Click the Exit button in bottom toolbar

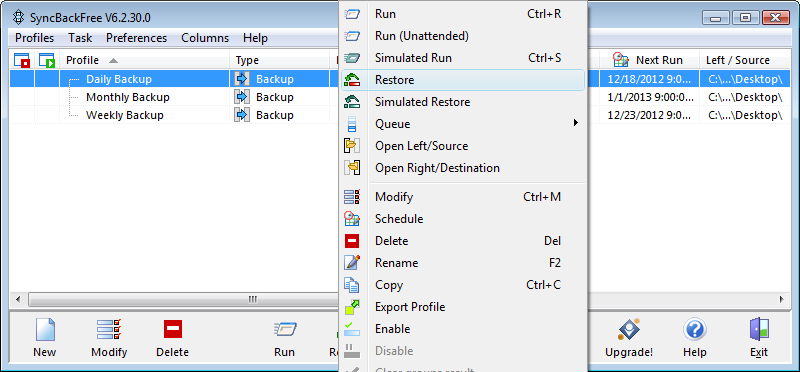pos(759,338)
